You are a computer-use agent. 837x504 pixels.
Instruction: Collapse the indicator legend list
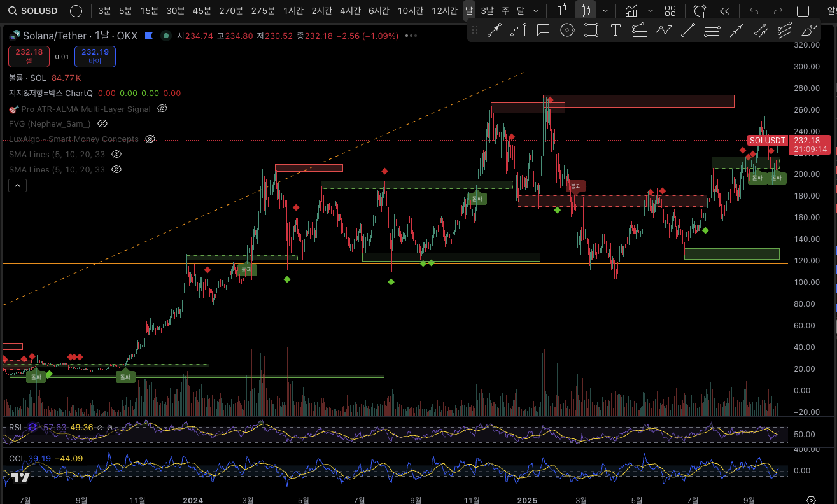click(x=17, y=185)
